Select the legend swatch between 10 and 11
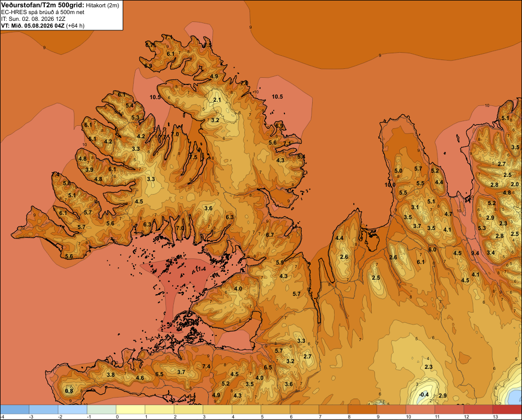 tap(420, 410)
